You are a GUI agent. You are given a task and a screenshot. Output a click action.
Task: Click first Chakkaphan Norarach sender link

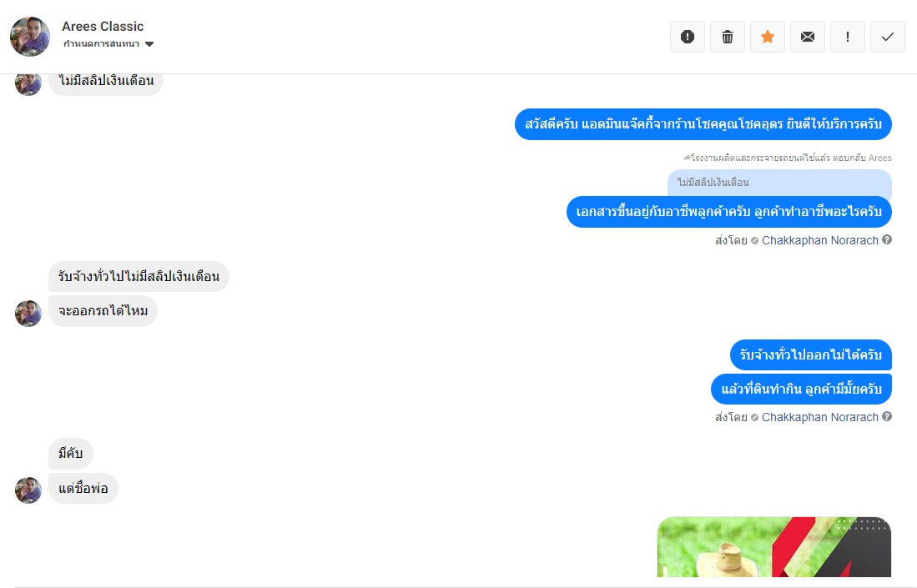820,240
